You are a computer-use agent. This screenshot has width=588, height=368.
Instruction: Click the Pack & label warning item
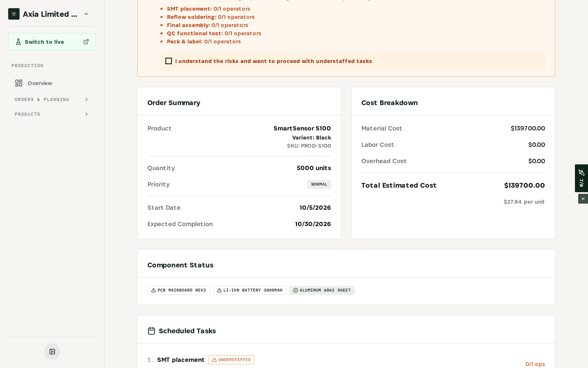pyautogui.click(x=204, y=42)
